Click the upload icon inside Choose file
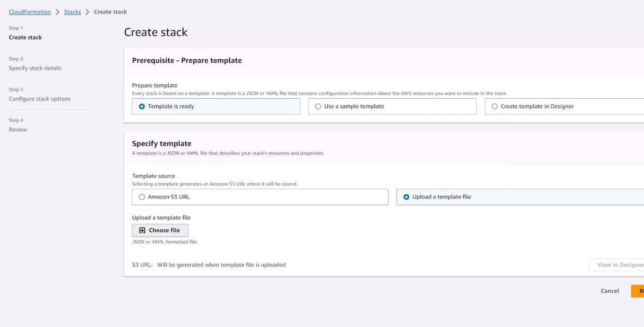 (x=142, y=230)
